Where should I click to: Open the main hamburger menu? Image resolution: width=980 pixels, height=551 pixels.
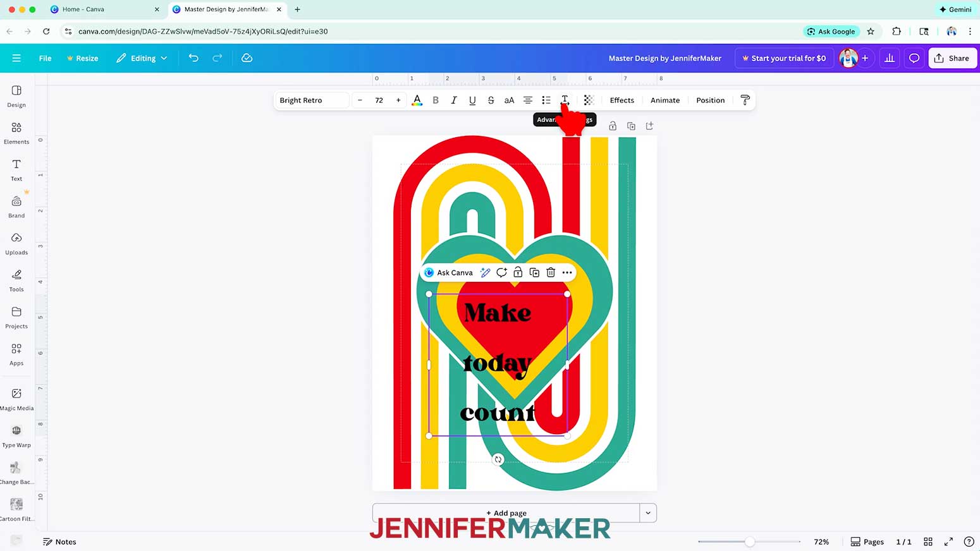(16, 58)
